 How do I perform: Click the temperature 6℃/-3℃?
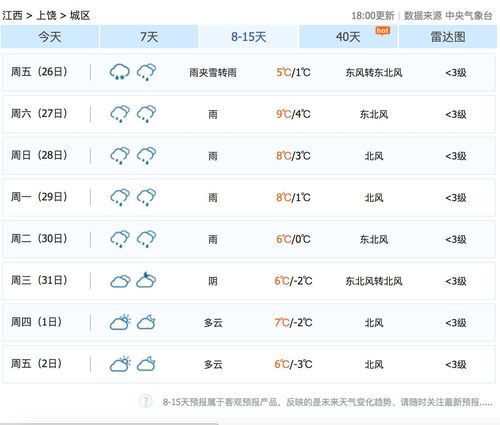293,364
